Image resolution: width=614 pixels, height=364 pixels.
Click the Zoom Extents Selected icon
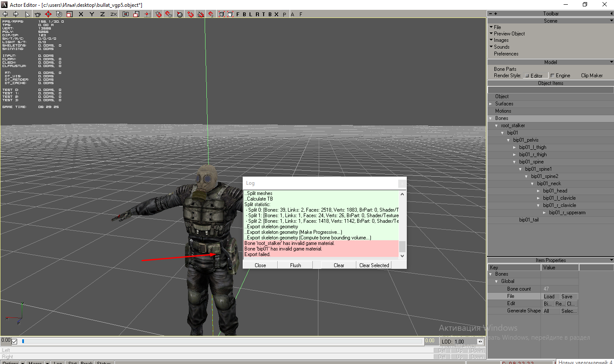pyautogui.click(x=230, y=14)
